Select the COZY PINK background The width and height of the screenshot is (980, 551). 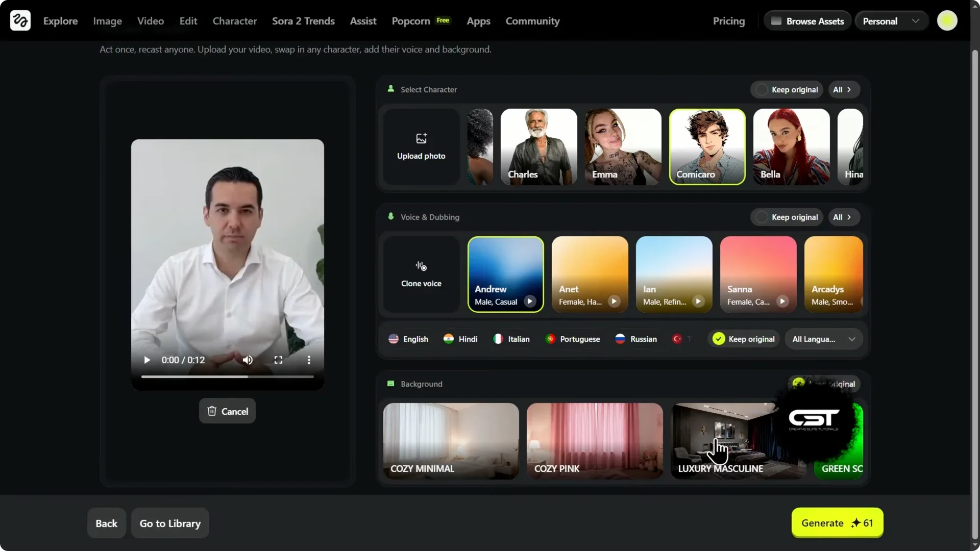click(x=594, y=440)
